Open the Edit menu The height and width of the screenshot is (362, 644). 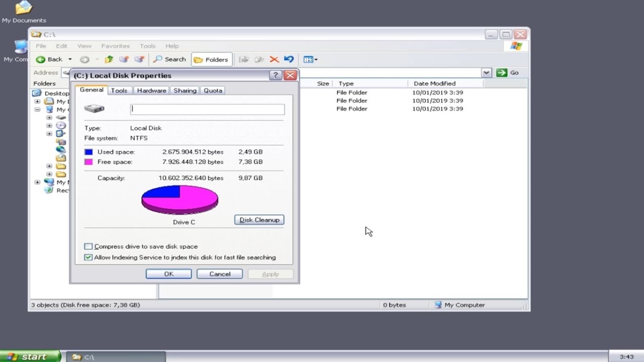[x=61, y=46]
